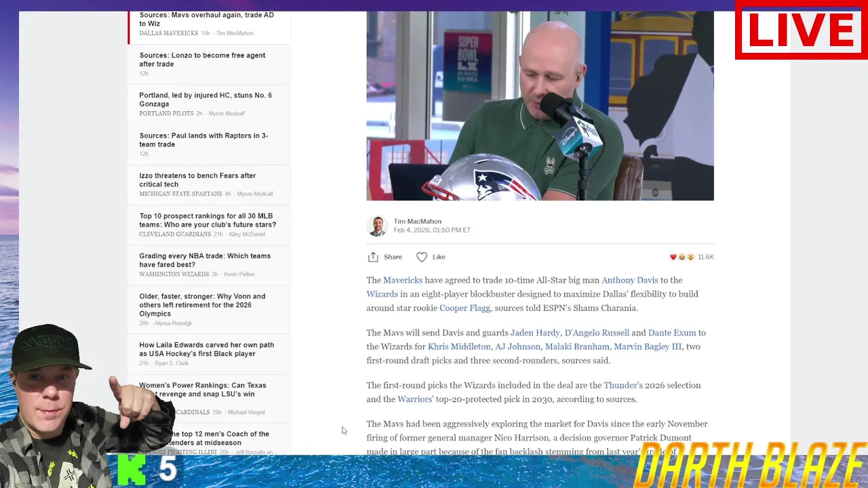Viewport: 868px width, 488px height.
Task: Click Kevin Pelton byline
Action: [x=239, y=274]
